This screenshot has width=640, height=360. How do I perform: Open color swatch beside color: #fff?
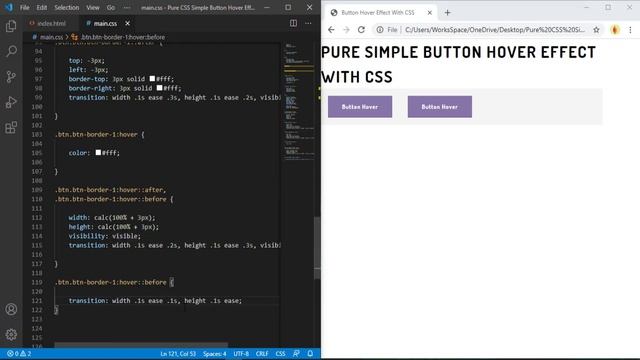coord(98,153)
